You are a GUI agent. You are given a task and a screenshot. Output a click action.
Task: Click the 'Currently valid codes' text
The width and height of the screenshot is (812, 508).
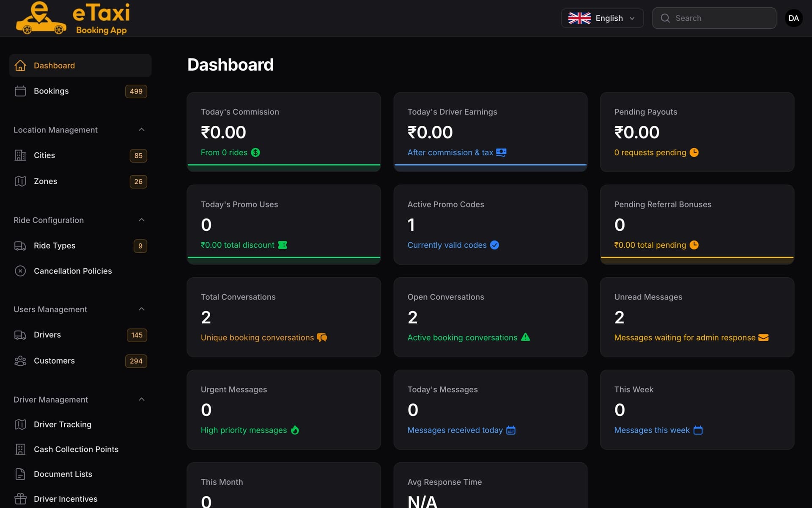pyautogui.click(x=447, y=245)
